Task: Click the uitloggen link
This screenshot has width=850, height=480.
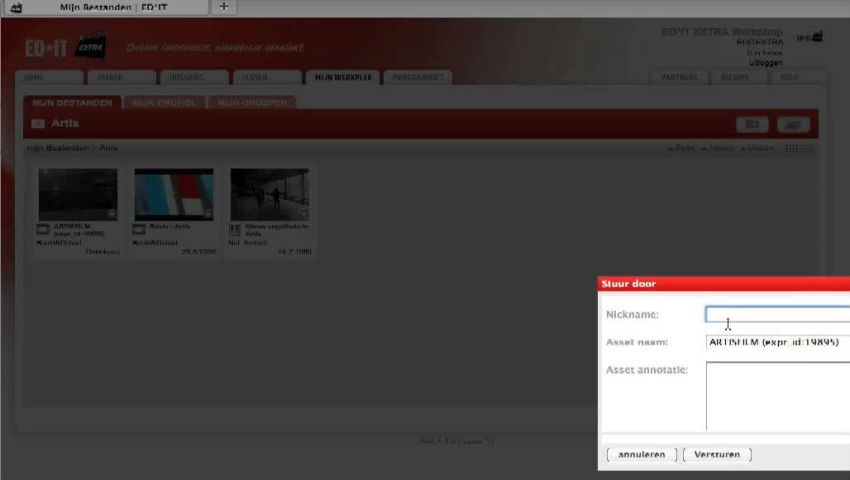Action: click(x=766, y=62)
